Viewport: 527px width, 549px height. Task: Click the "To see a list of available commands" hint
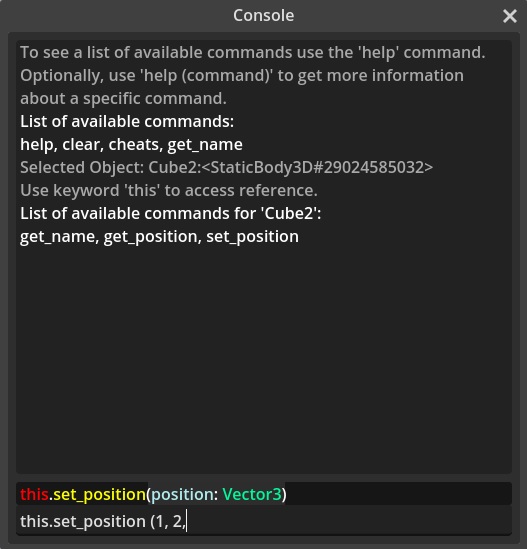(252, 53)
